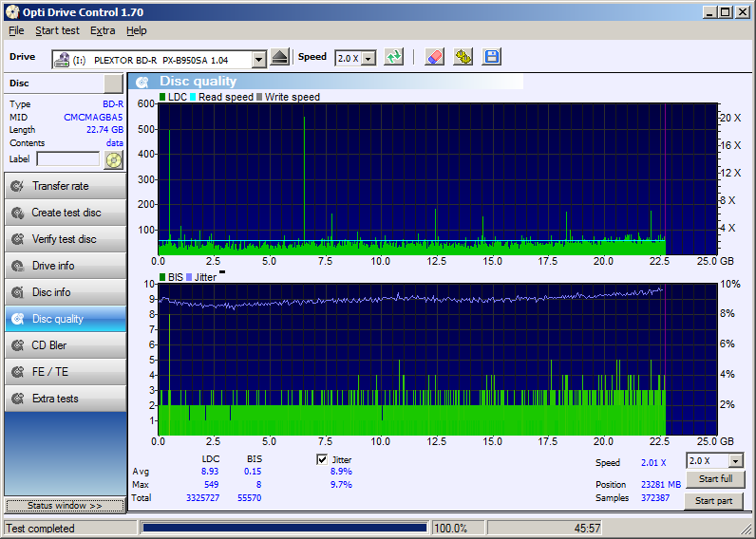Expand the toolbar Speed 2.0 X dropdown

pos(369,59)
